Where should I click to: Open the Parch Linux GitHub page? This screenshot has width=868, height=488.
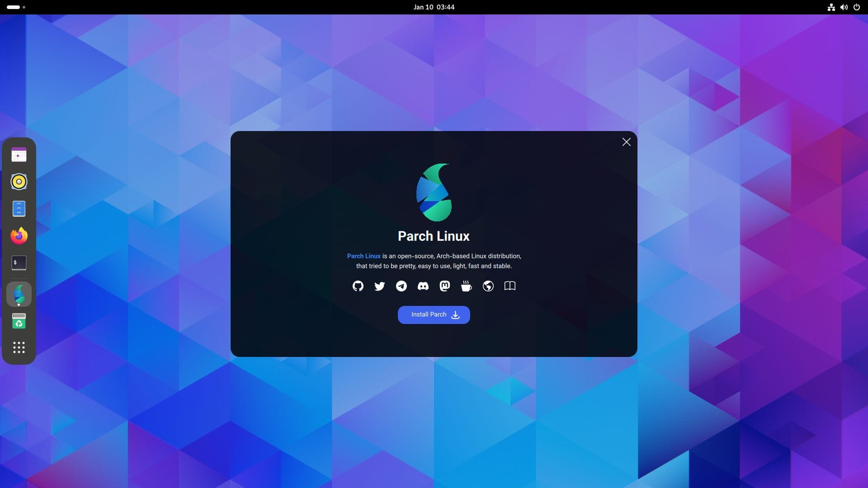pyautogui.click(x=358, y=286)
